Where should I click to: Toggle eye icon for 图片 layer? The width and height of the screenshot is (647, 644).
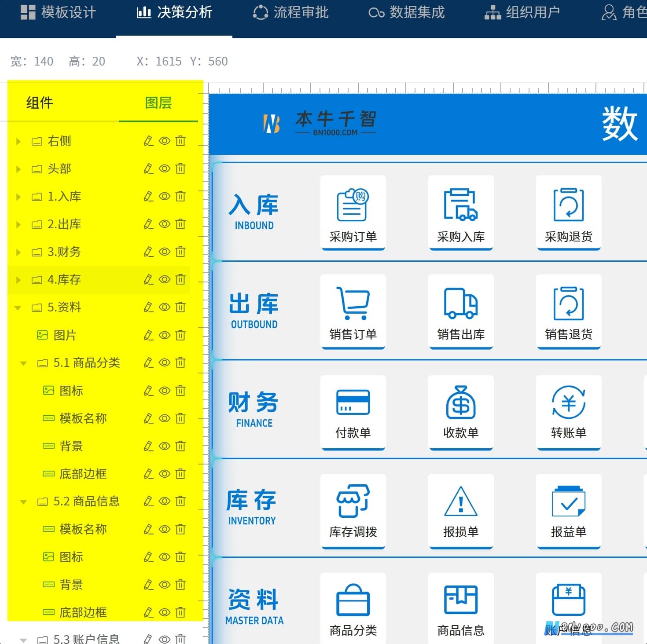pyautogui.click(x=165, y=335)
